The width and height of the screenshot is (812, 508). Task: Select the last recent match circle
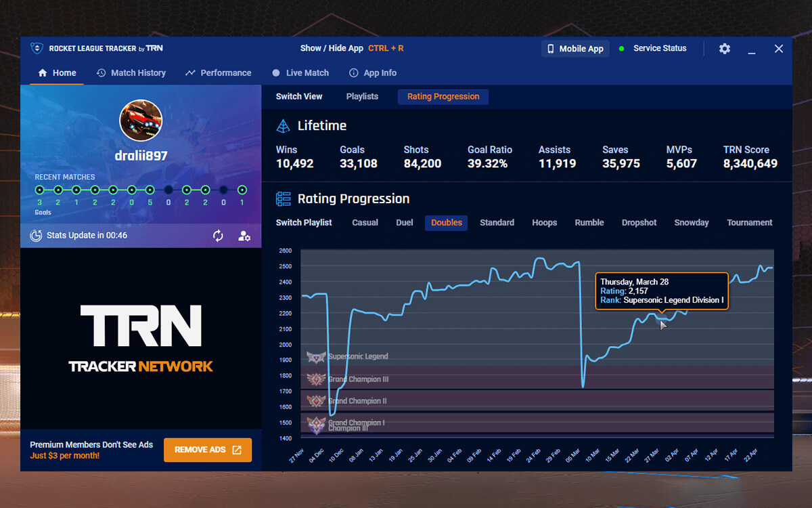(x=242, y=190)
